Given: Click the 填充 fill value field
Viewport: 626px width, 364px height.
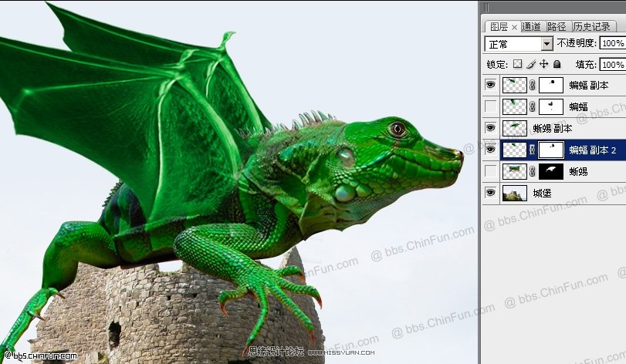Looking at the screenshot, I should pyautogui.click(x=612, y=65).
